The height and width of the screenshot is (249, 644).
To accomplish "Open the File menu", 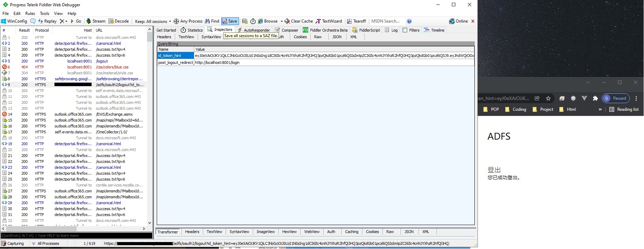I will click(6, 14).
